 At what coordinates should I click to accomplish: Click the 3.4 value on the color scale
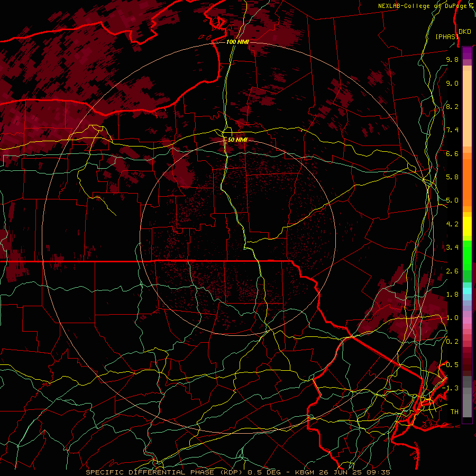tap(452, 248)
